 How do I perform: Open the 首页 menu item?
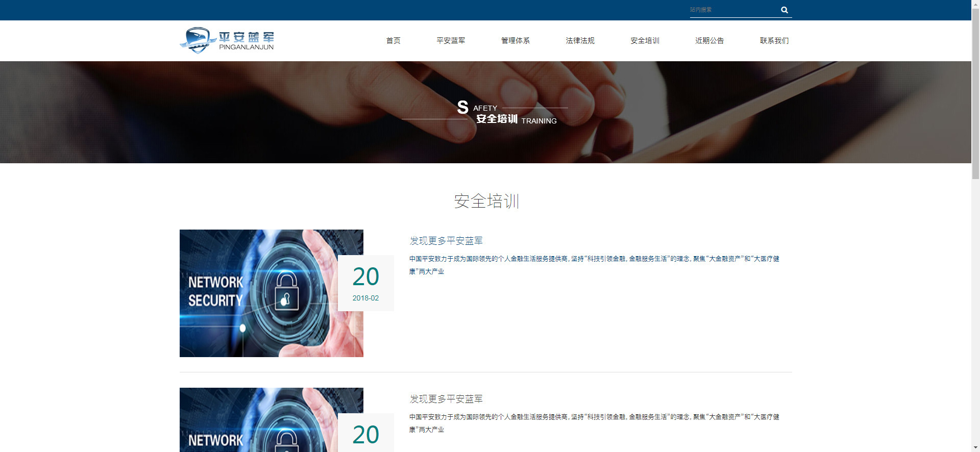pyautogui.click(x=393, y=40)
